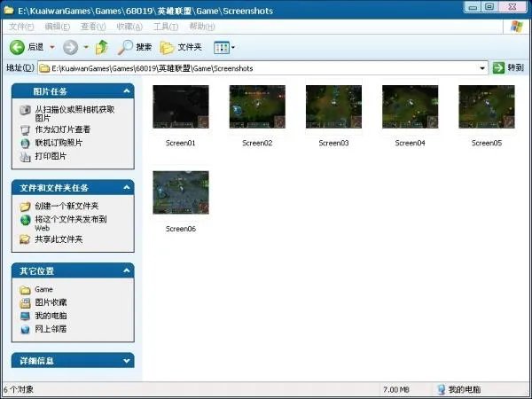Click 我的电脑 icon in status bar

click(x=441, y=389)
